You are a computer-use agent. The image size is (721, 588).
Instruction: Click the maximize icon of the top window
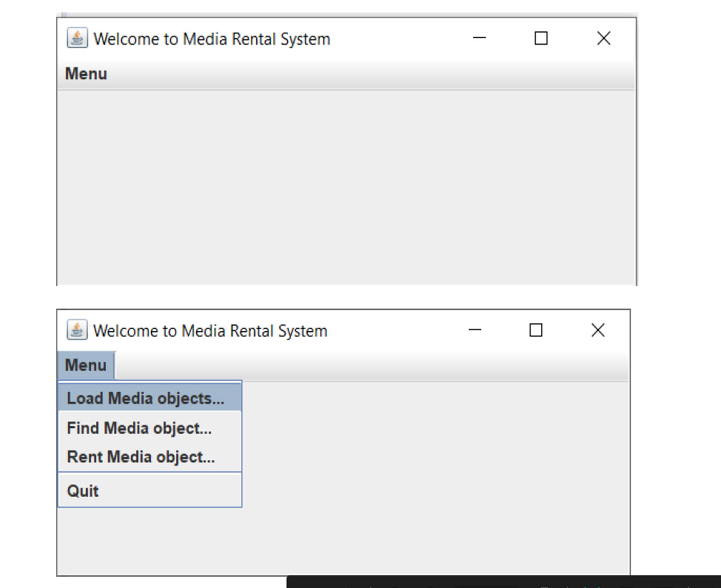tap(541, 38)
